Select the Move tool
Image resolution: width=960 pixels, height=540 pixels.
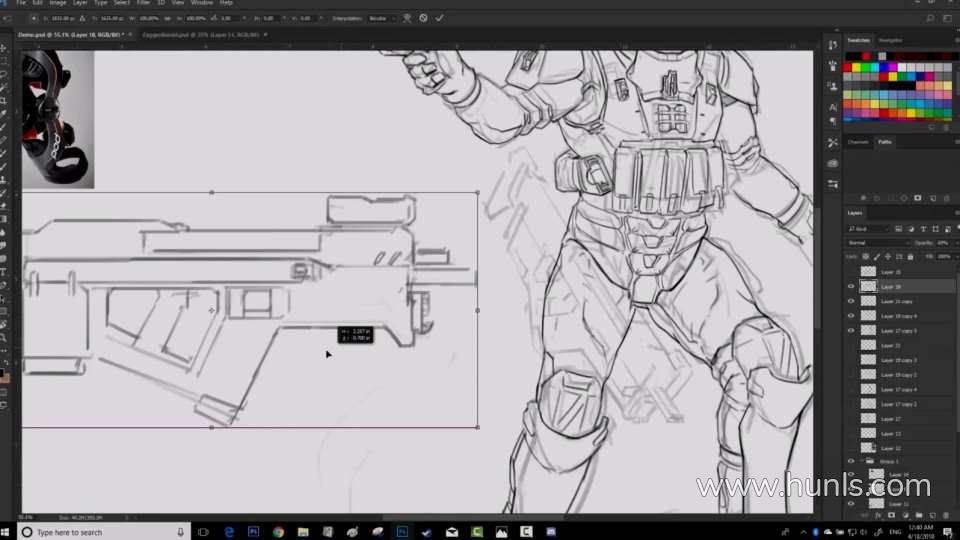pyautogui.click(x=4, y=48)
